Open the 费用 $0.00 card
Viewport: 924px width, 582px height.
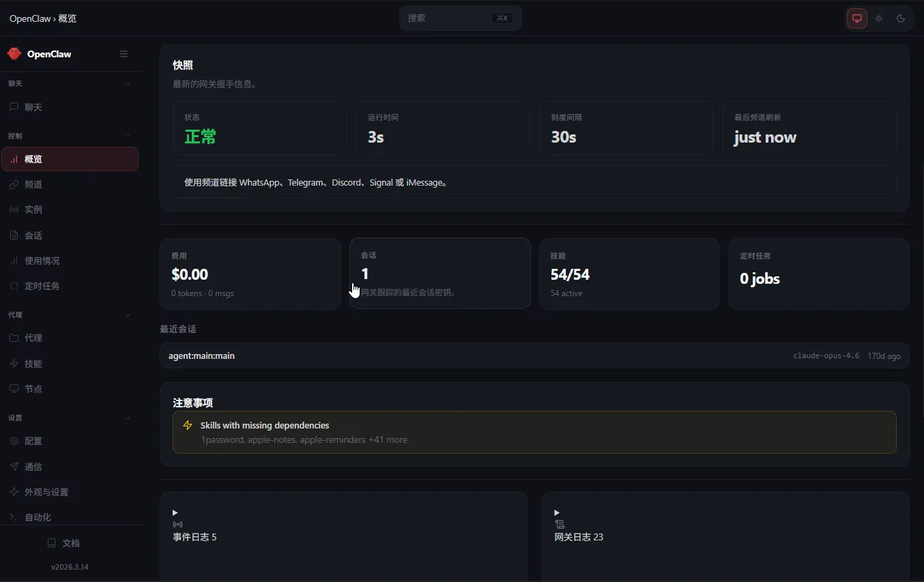coord(250,274)
